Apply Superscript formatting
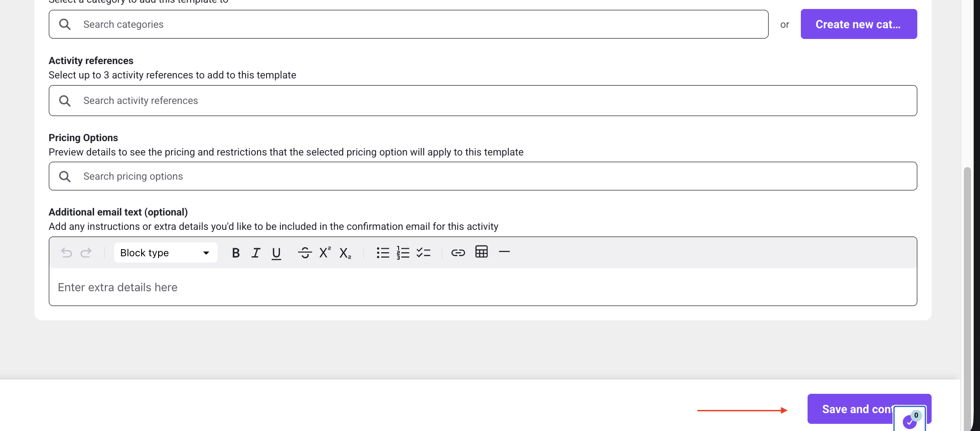The image size is (980, 431). coord(325,252)
